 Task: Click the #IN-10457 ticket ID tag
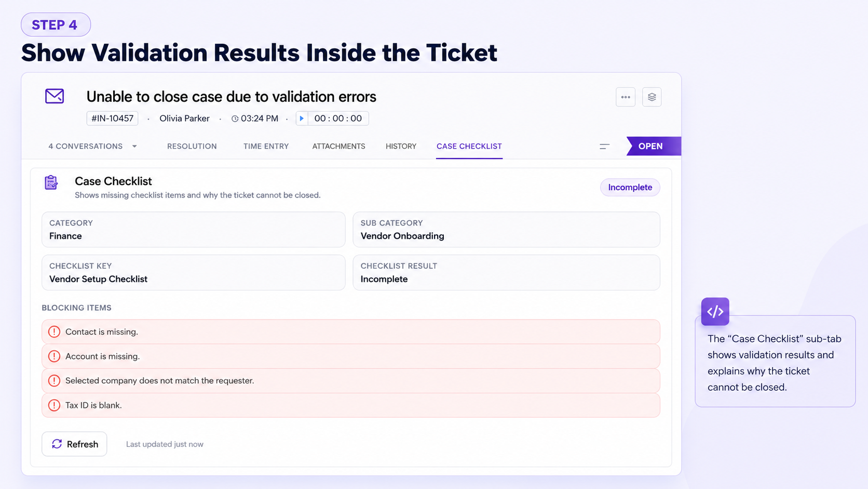(x=112, y=118)
